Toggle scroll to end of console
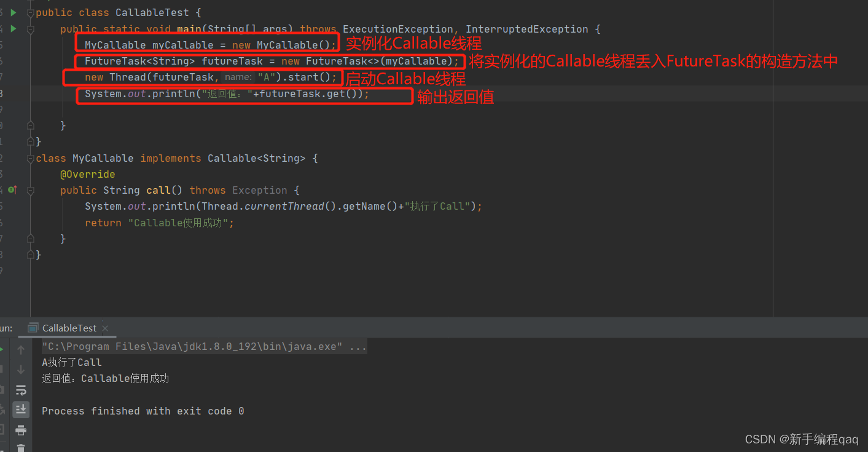This screenshot has height=452, width=868. click(21, 410)
